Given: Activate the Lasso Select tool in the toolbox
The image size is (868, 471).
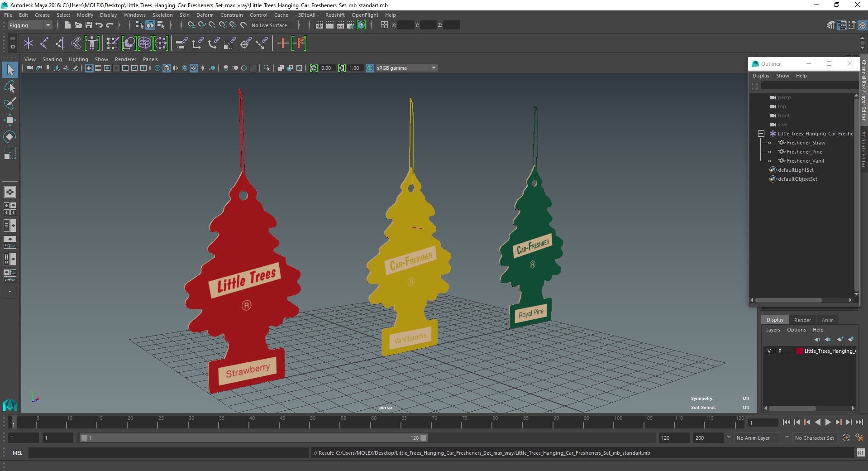Looking at the screenshot, I should tap(10, 87).
